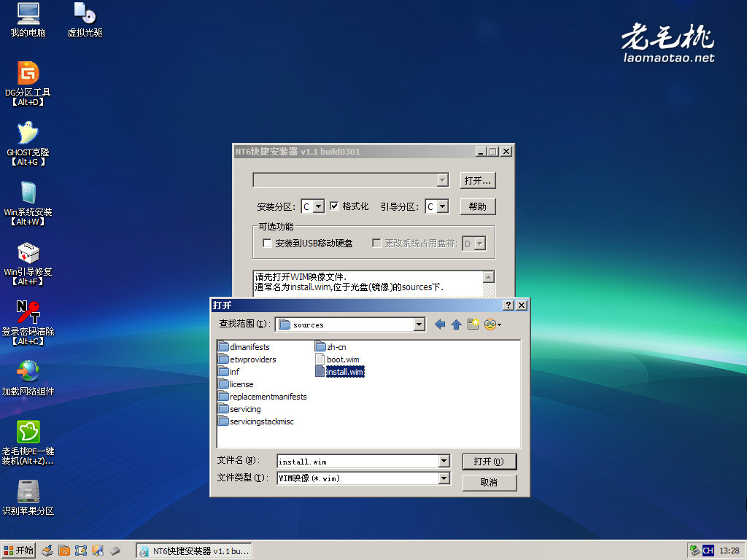Screen dimensions: 747x560
Task: Expand the 查找范围 sources location dropdown
Action: (419, 324)
